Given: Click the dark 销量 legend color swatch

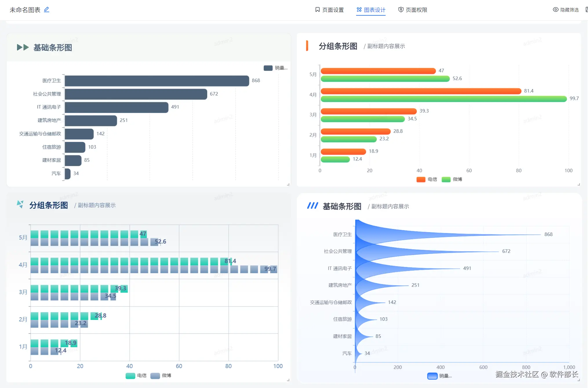Looking at the screenshot, I should (x=268, y=68).
